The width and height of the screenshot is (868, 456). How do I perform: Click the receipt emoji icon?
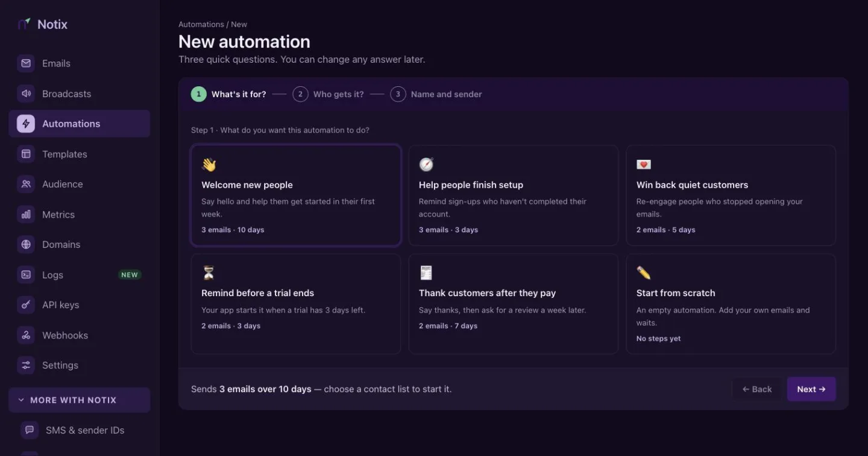pyautogui.click(x=426, y=273)
